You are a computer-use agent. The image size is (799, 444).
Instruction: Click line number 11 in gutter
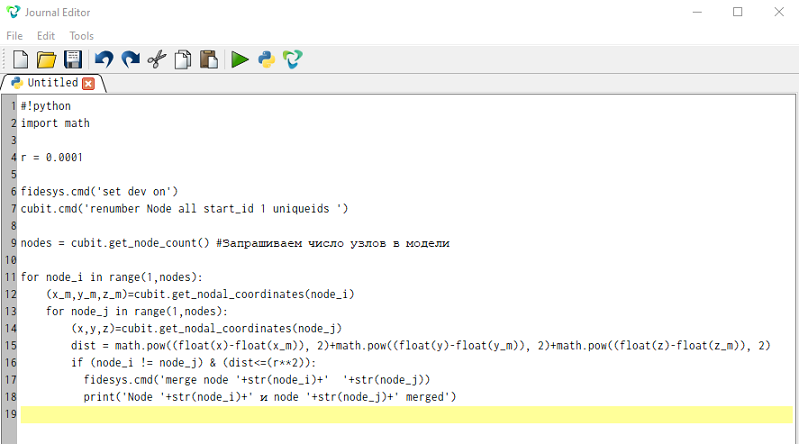click(x=10, y=277)
